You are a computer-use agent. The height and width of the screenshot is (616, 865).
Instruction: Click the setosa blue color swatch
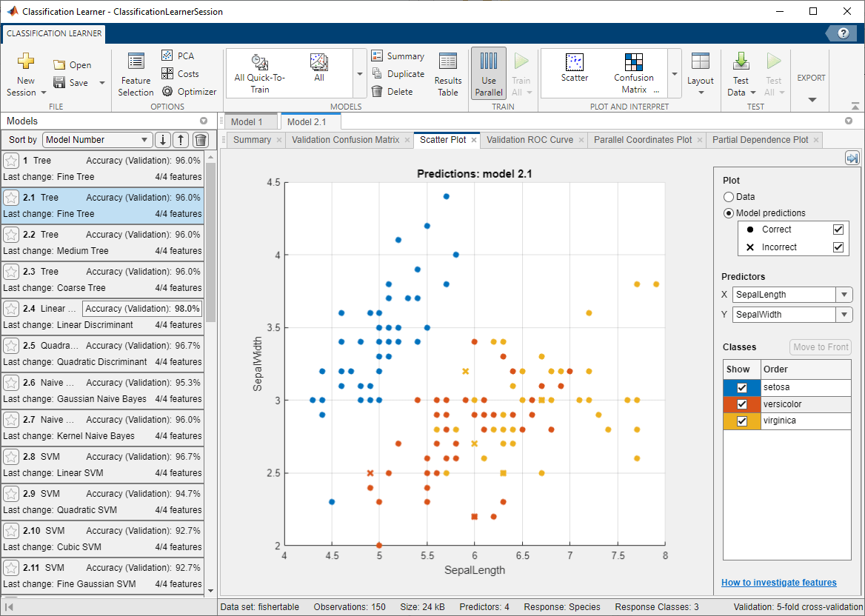coord(731,388)
